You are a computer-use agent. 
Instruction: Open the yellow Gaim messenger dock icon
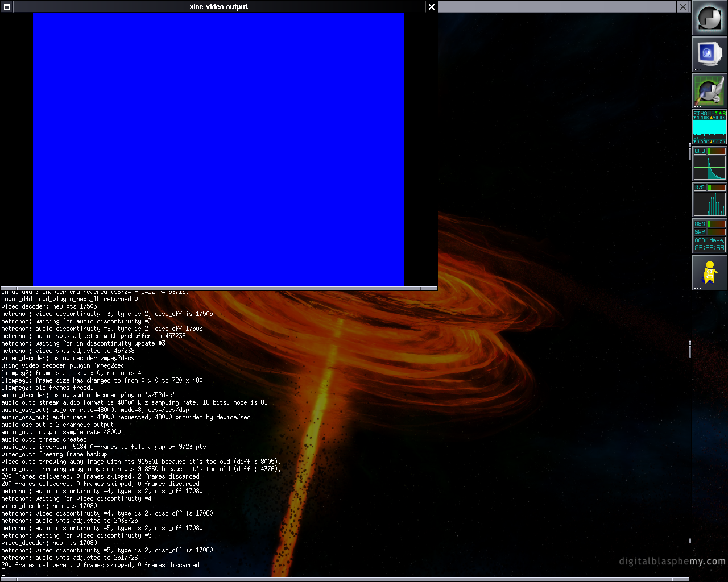pyautogui.click(x=709, y=273)
